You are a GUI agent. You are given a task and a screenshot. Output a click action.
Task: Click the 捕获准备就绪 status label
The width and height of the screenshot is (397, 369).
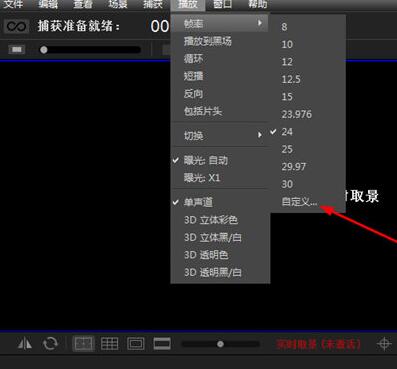pyautogui.click(x=79, y=26)
